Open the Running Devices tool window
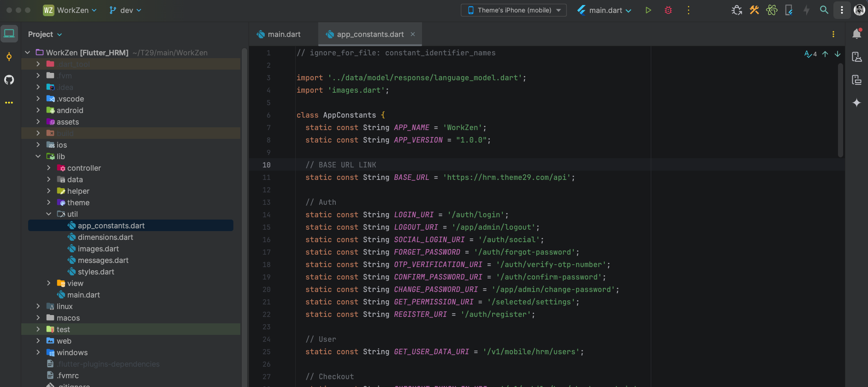The image size is (868, 387). click(857, 57)
